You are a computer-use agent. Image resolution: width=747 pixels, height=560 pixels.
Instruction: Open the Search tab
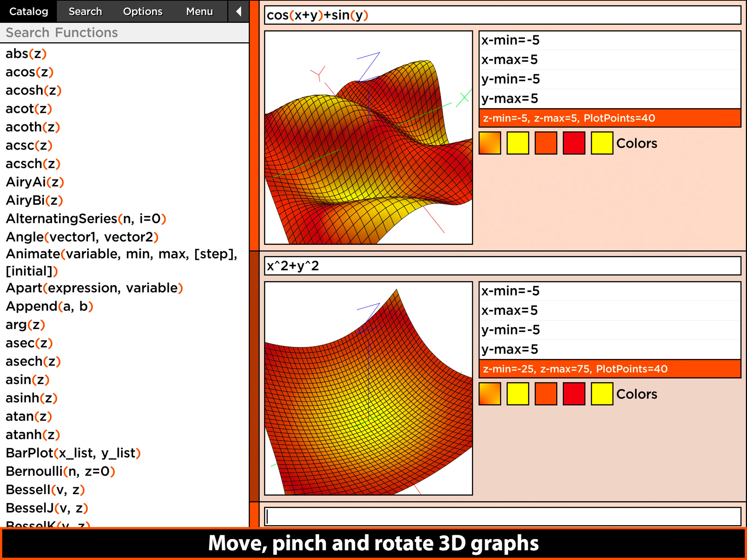coord(85,11)
